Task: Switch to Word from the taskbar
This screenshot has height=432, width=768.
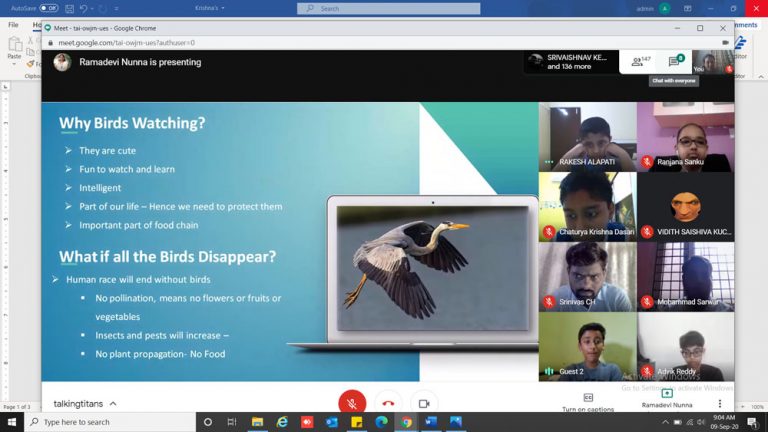Action: point(431,423)
